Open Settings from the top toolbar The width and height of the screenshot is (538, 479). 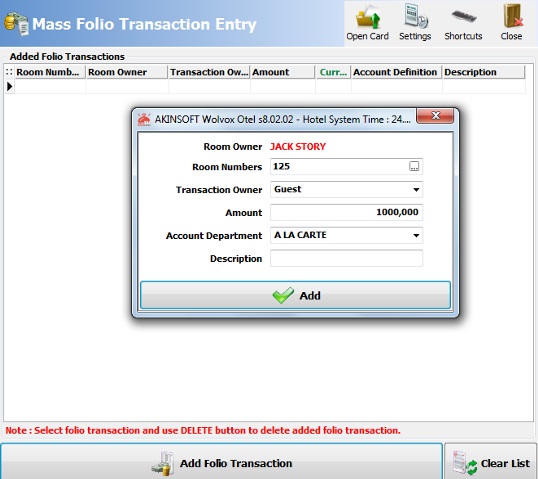pos(415,23)
